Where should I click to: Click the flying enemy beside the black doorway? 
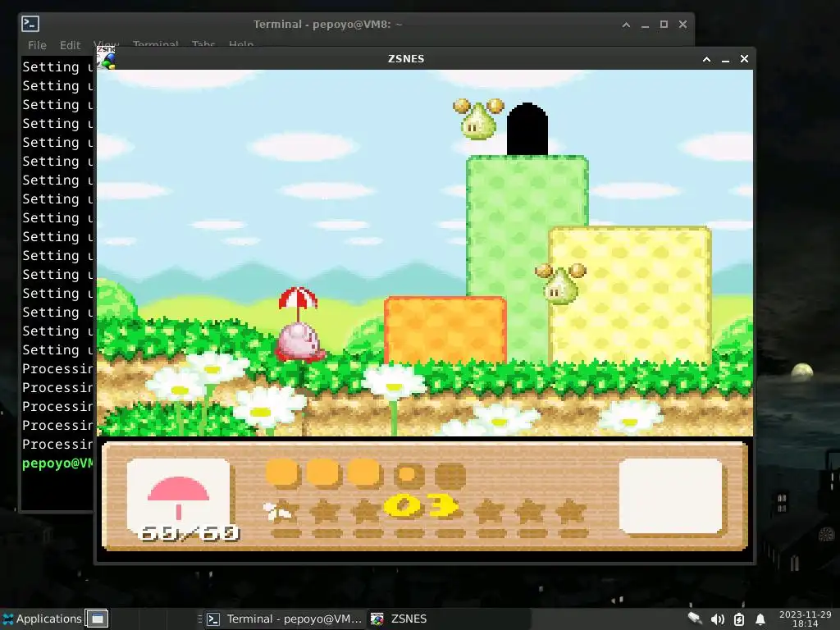tap(478, 119)
